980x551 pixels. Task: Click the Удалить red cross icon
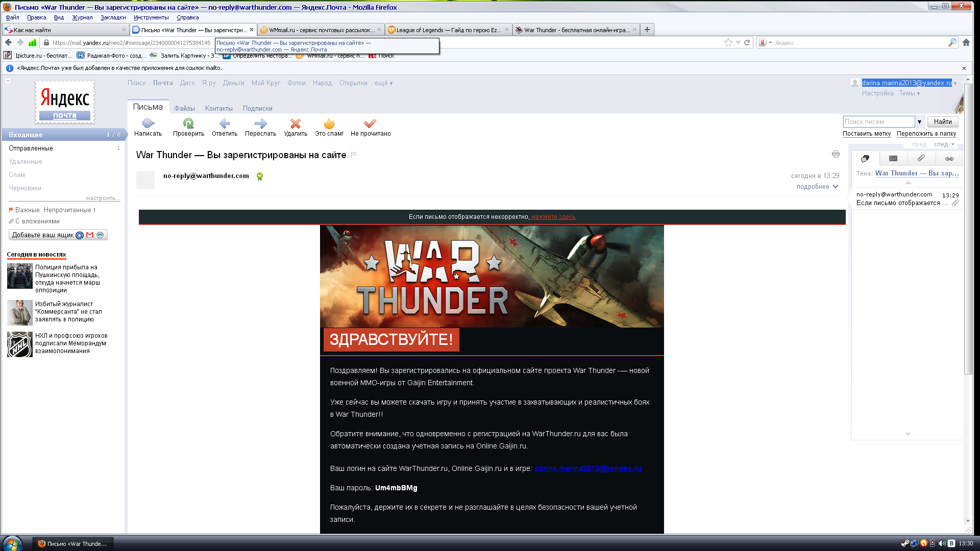(296, 123)
